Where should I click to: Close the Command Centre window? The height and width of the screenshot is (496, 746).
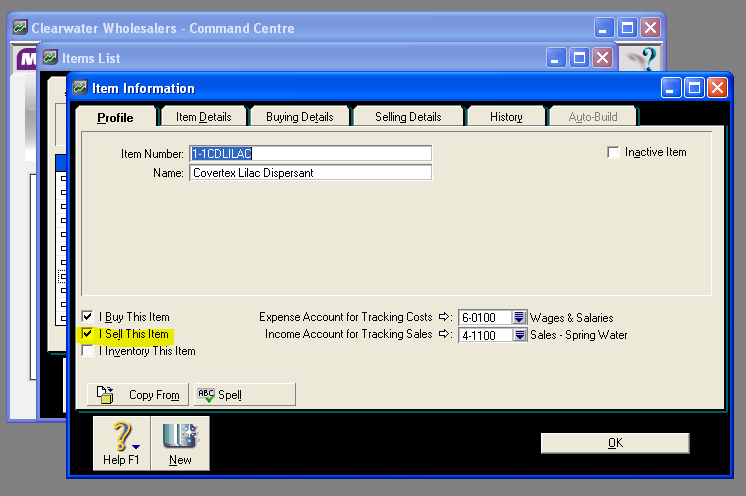pos(650,28)
